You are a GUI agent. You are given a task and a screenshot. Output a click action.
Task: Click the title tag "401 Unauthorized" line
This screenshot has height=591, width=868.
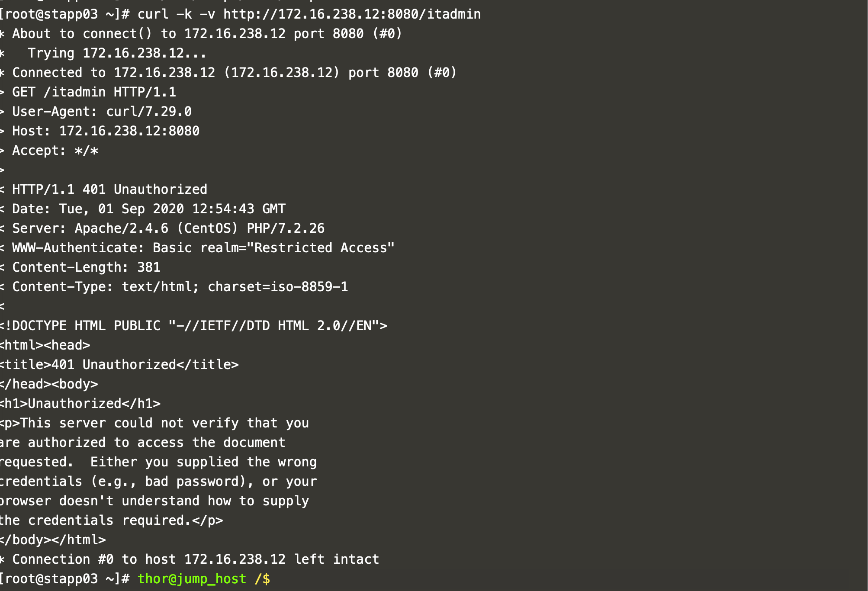pos(119,365)
